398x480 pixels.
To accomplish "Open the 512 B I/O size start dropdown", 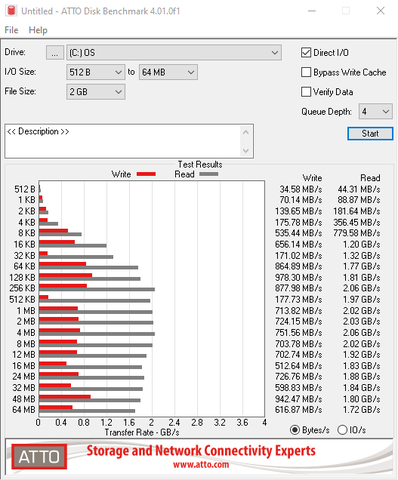I will [x=96, y=72].
